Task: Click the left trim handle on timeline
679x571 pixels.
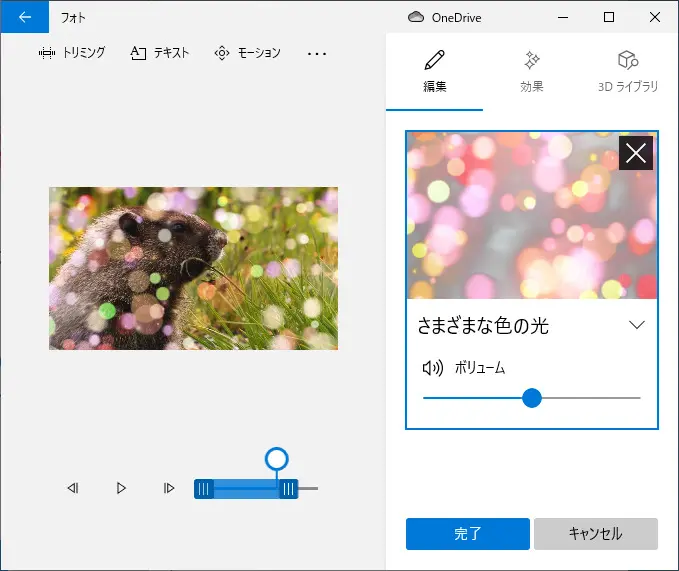Action: coord(204,489)
